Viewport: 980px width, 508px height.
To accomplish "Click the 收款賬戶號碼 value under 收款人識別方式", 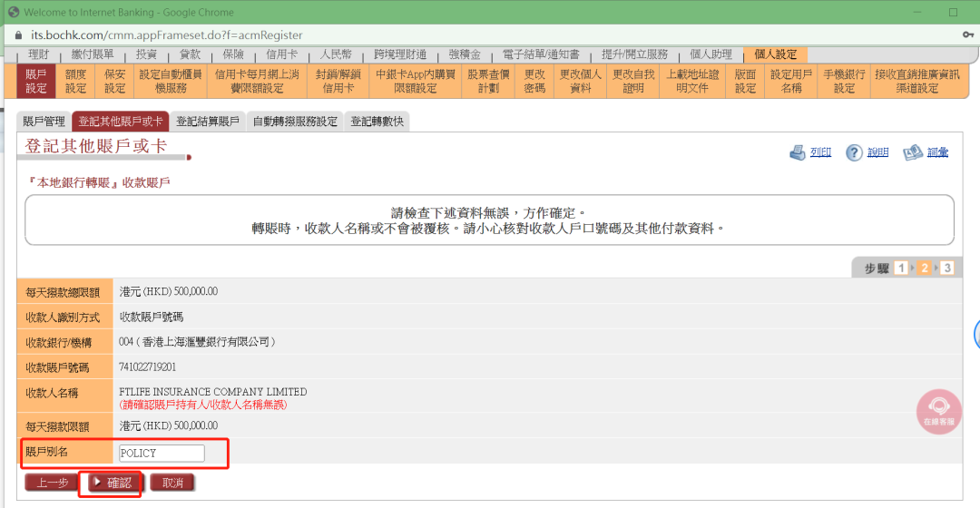I will point(152,317).
